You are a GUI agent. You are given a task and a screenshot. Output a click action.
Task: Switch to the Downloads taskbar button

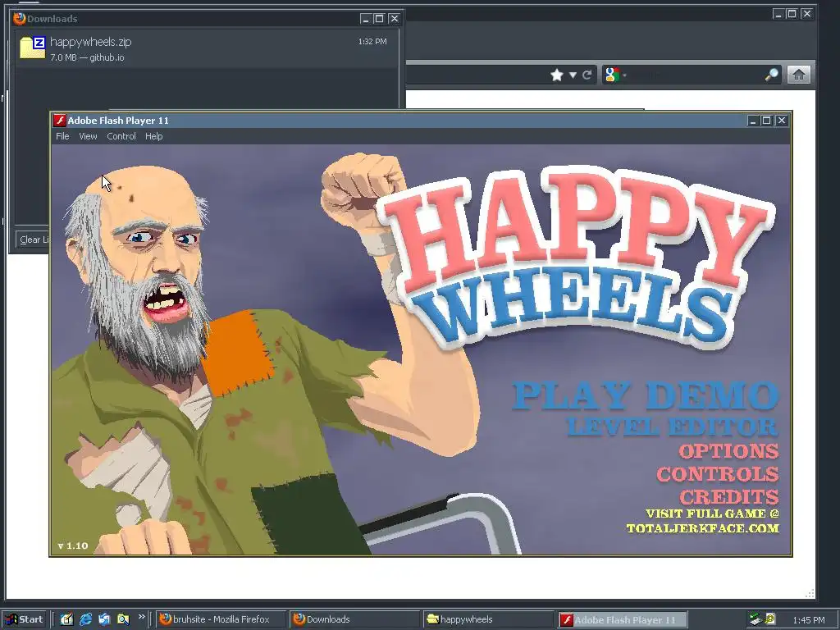[354, 619]
